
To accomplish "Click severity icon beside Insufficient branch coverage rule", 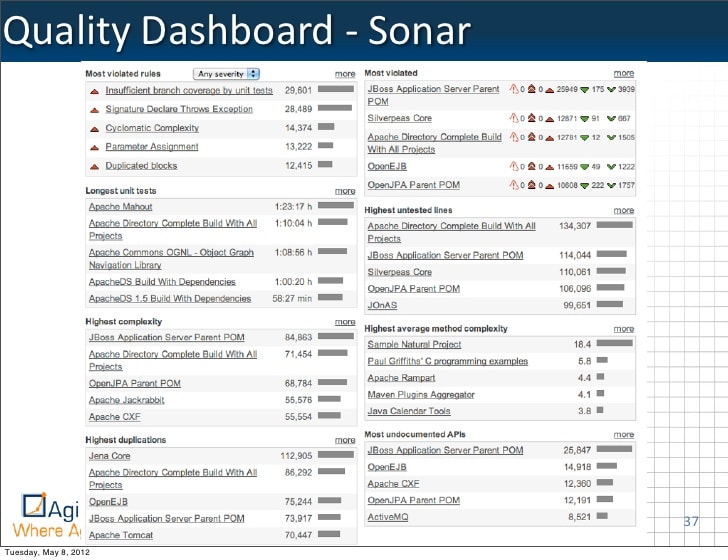I will point(94,91).
